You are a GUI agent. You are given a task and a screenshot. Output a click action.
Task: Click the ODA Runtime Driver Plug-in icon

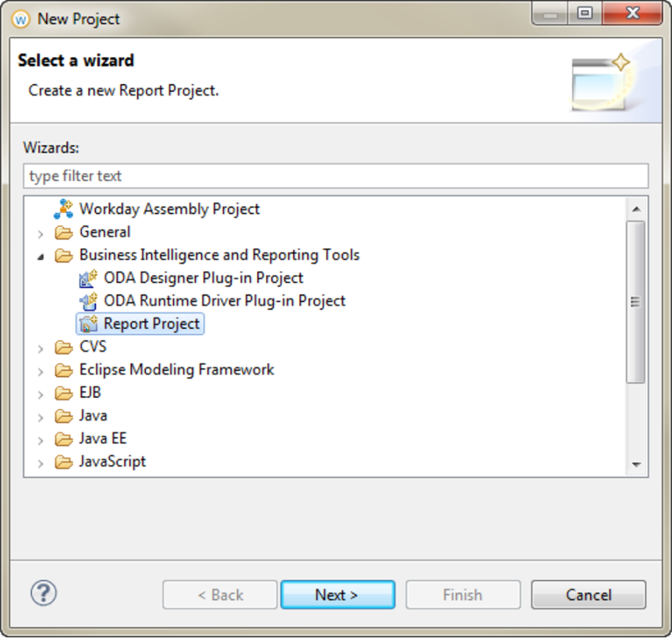pyautogui.click(x=88, y=301)
